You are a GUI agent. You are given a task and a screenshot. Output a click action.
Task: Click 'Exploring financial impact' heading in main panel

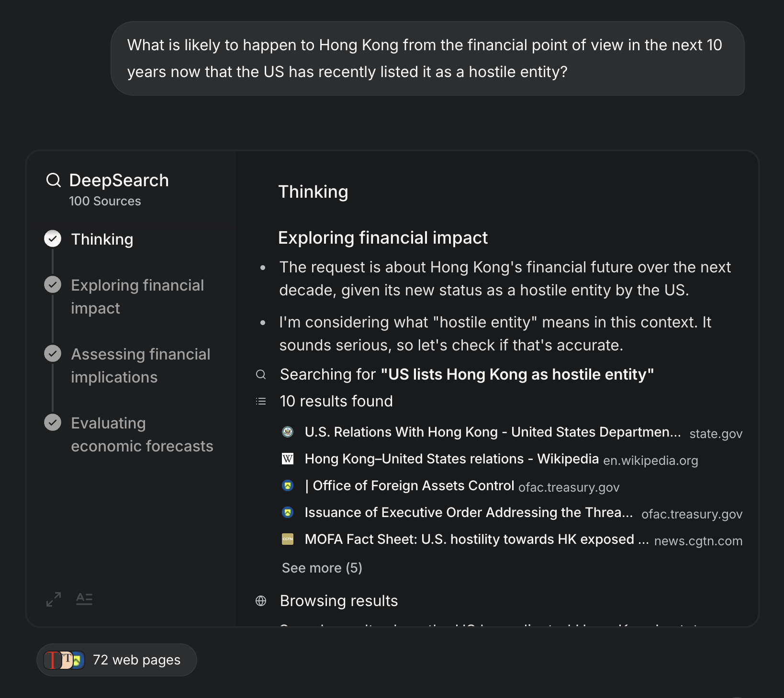[383, 238]
